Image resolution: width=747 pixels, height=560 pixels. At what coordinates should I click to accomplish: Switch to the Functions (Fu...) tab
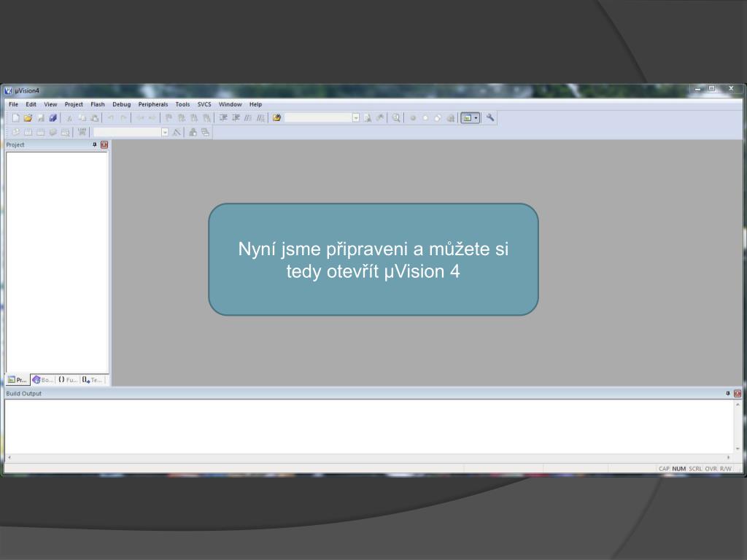coord(68,379)
